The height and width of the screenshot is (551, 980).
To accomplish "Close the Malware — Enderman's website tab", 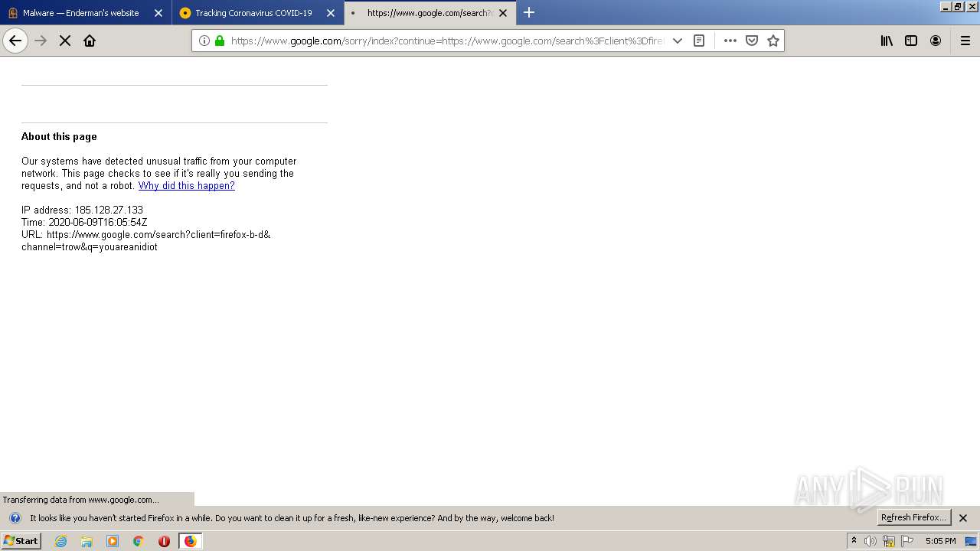I will [x=158, y=13].
